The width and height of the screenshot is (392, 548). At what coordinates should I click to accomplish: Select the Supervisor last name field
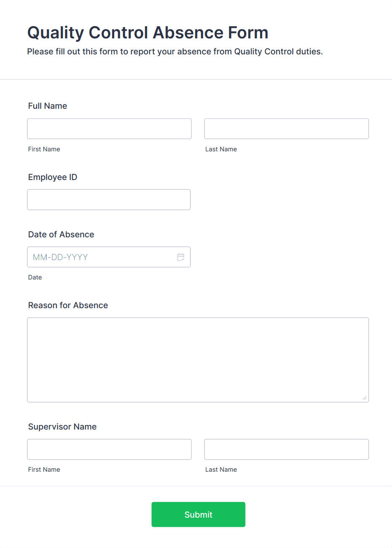[286, 449]
